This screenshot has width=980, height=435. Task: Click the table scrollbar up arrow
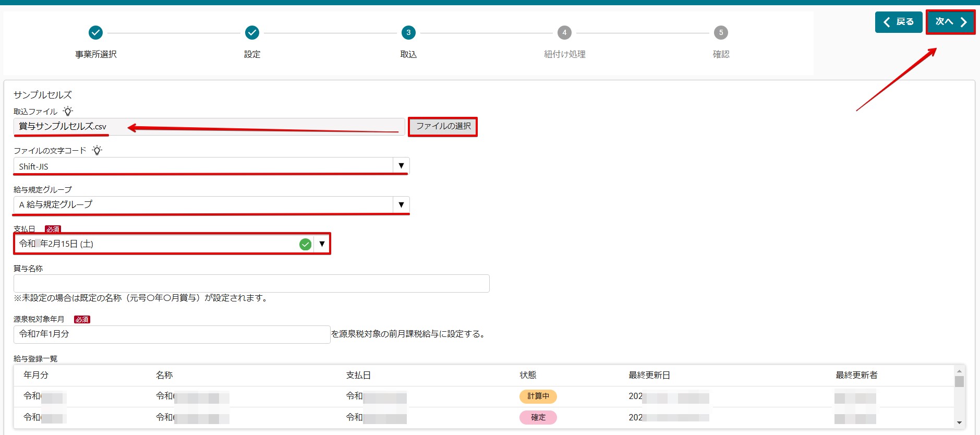point(959,371)
